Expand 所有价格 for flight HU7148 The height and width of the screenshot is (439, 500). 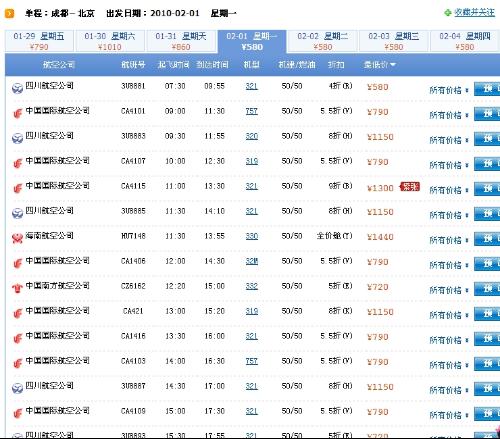point(449,240)
